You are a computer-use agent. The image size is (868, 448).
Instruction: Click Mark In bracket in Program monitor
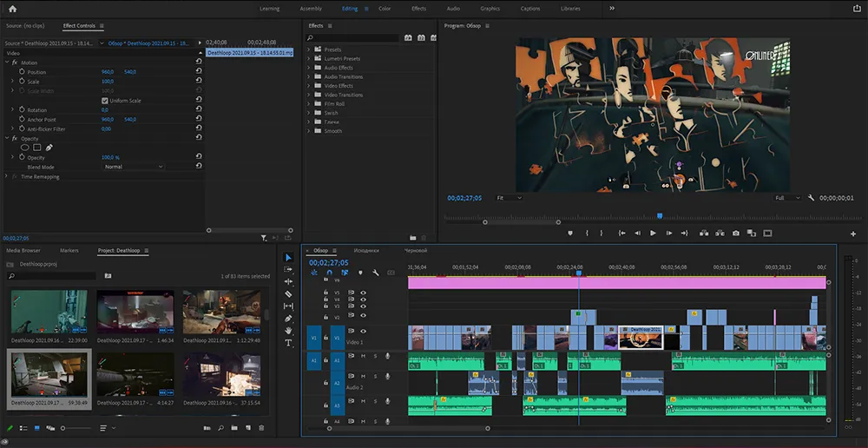(x=587, y=234)
